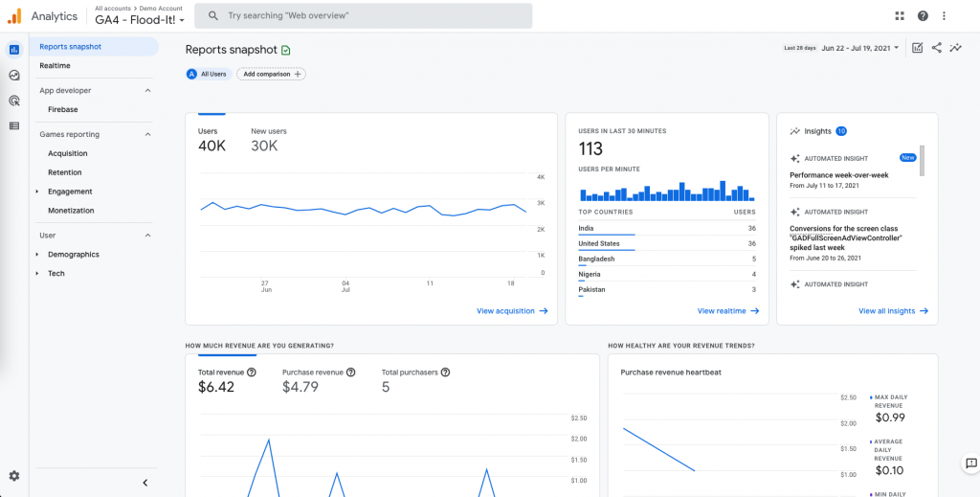Open the Admin settings gear
Image resolution: width=980 pixels, height=497 pixels.
[14, 476]
